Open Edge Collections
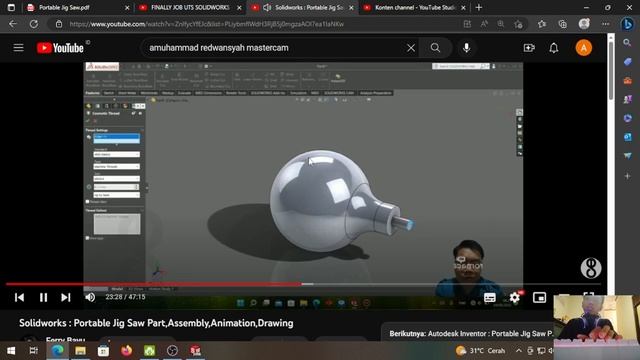The image size is (640, 360). pyautogui.click(x=562, y=24)
